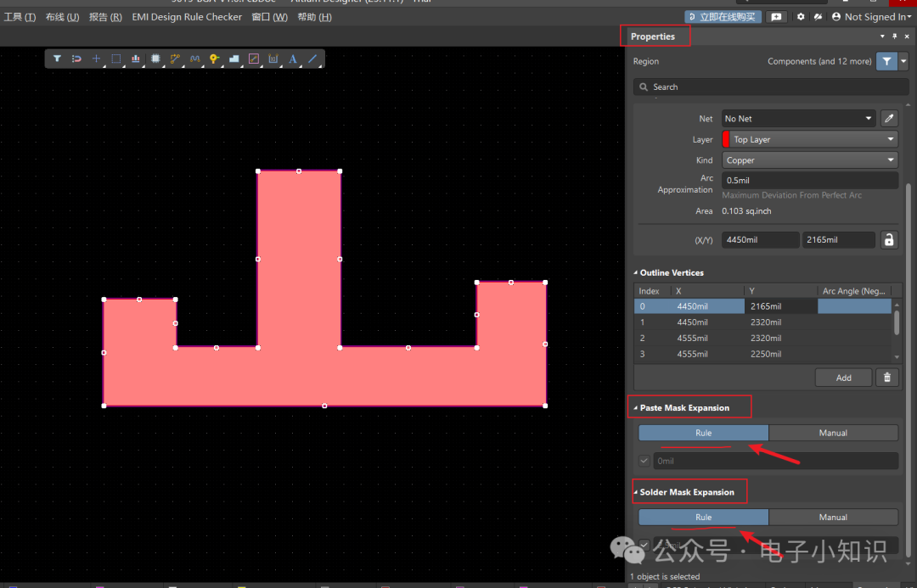This screenshot has width=917, height=588.
Task: Open the 工具 (T) menu
Action: point(20,17)
